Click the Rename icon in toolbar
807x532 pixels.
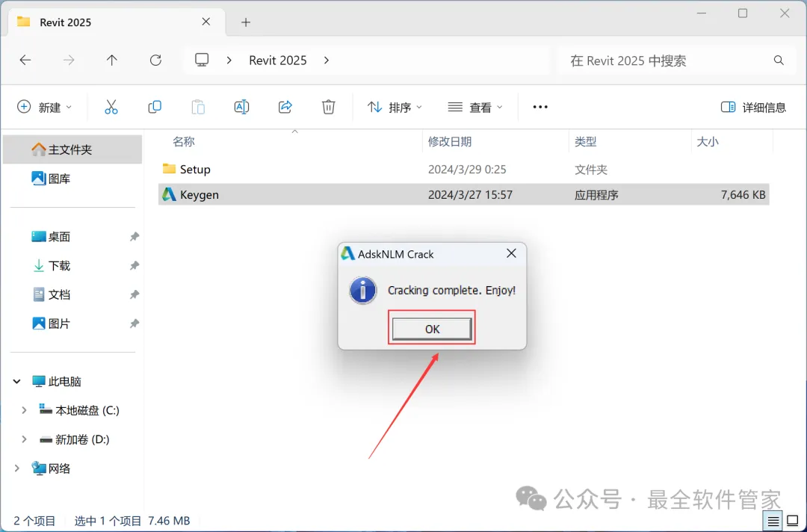[x=241, y=107]
